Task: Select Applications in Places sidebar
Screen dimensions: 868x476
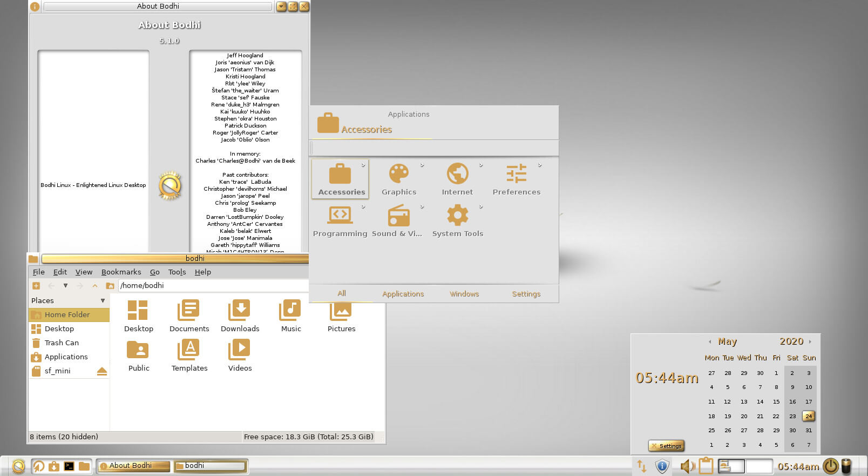Action: pos(69,357)
